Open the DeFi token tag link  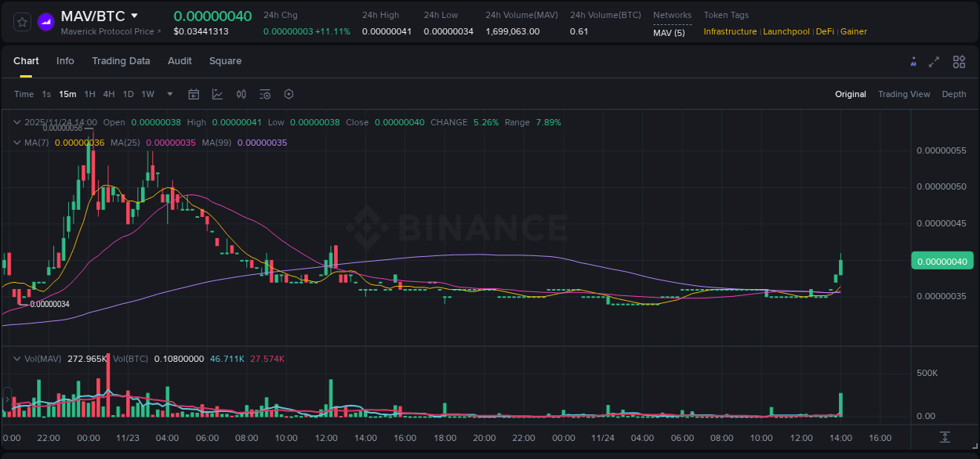point(825,31)
